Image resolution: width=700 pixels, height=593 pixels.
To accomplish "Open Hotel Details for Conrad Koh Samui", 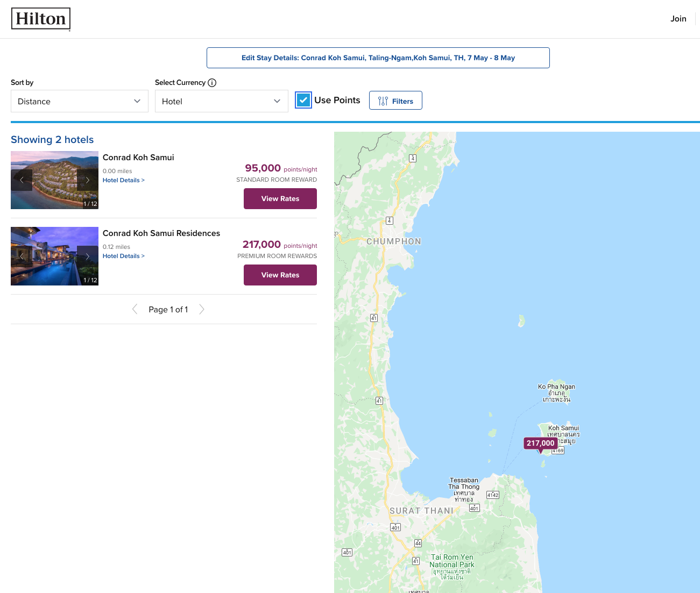I will coord(123,180).
